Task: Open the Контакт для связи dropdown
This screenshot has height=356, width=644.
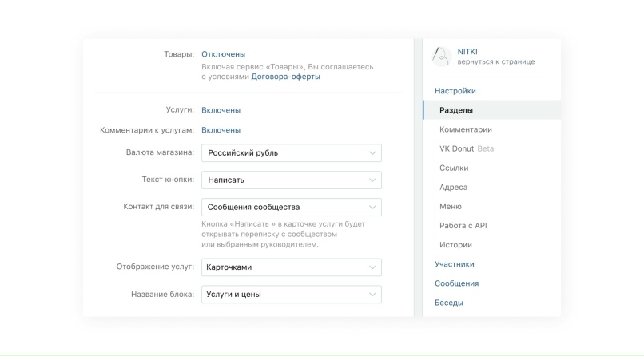Action: (x=291, y=208)
